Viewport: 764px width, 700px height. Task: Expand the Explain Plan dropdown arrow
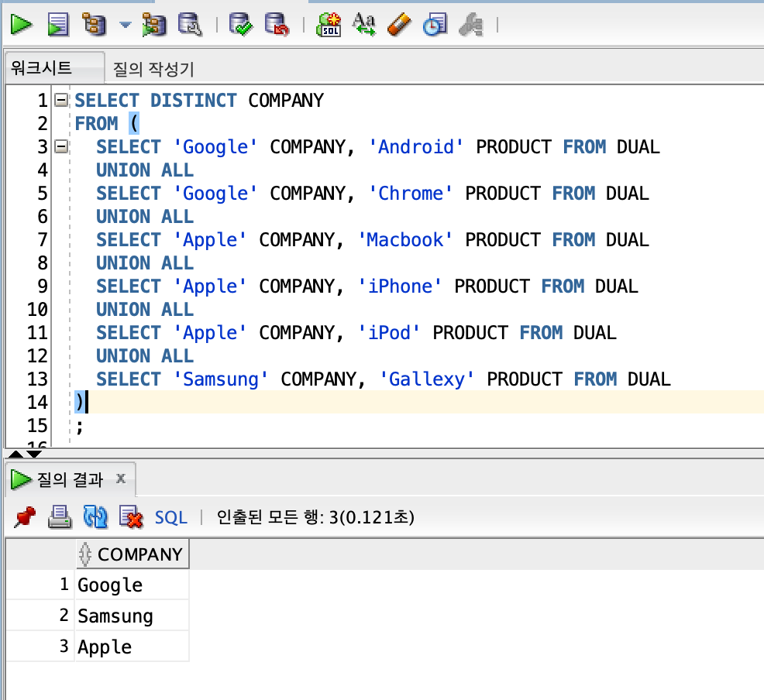126,25
